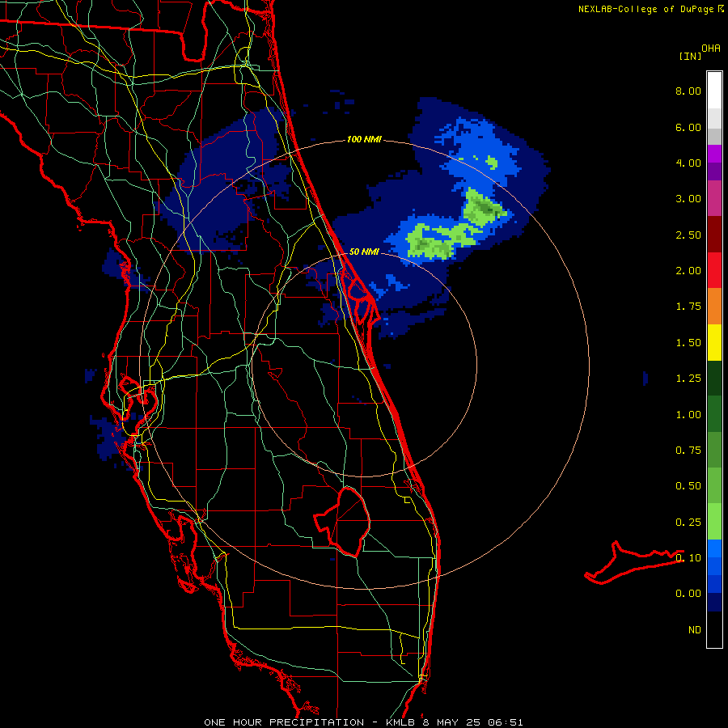This screenshot has height=728, width=728.
Task: Click the 1.00 legend value
Action: pyautogui.click(x=688, y=415)
